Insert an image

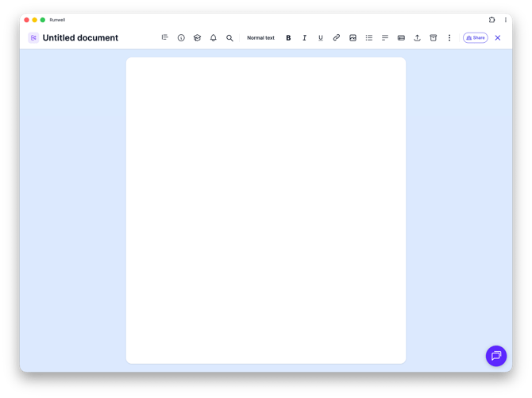coord(353,37)
